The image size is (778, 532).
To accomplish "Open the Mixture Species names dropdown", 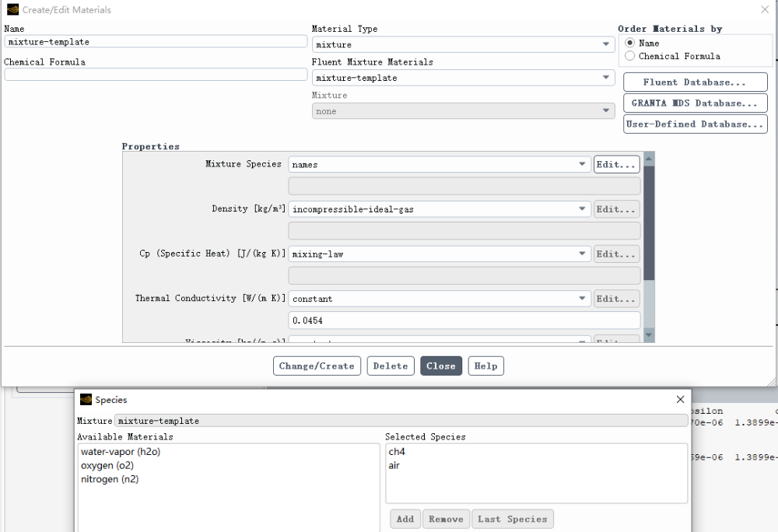I will (439, 165).
